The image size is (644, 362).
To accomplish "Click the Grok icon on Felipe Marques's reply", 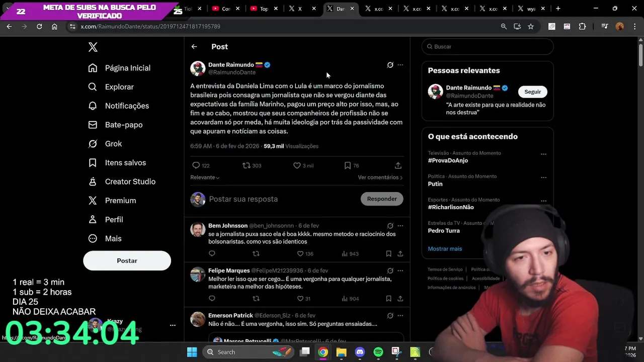I will [390, 270].
